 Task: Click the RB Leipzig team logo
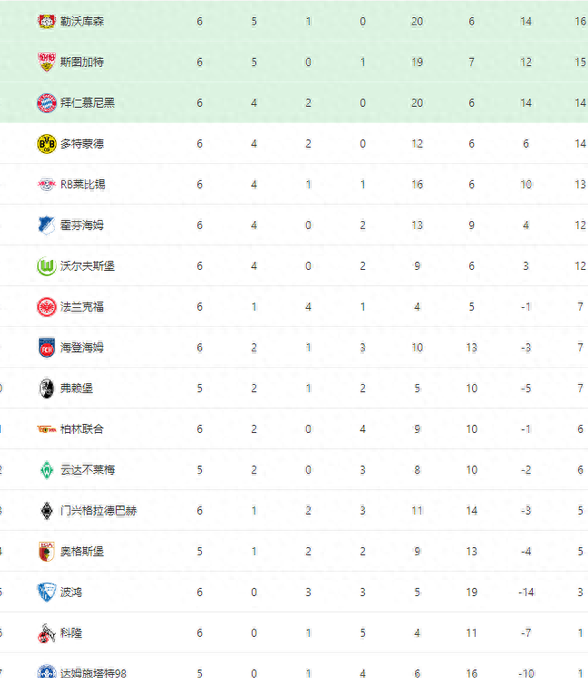coord(46,184)
